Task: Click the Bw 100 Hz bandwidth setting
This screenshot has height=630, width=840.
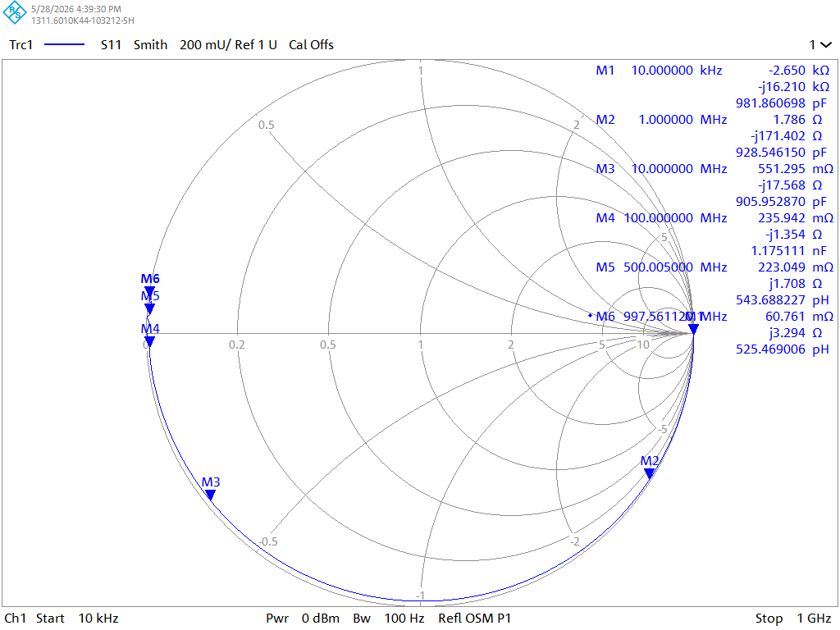Action: pos(388,619)
